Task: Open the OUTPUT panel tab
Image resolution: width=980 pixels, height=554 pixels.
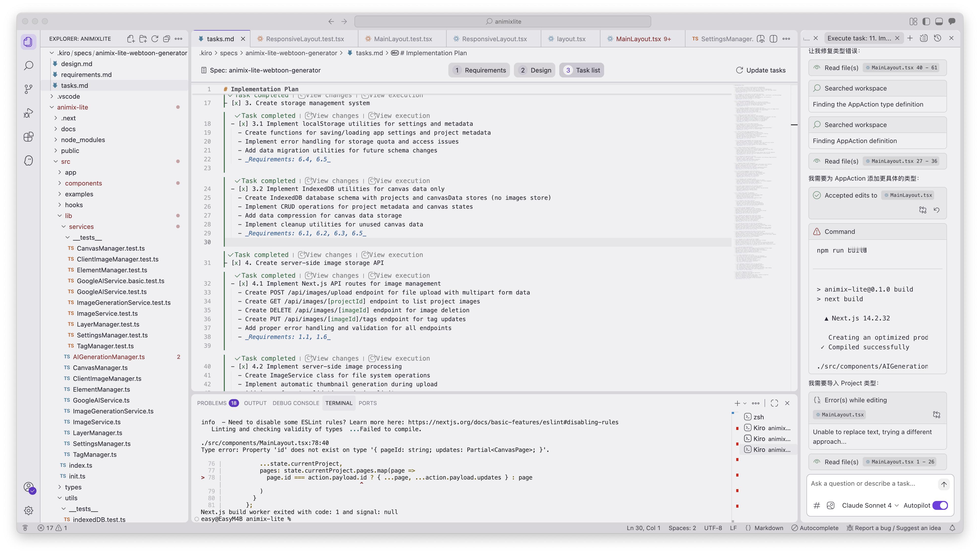Action: [255, 403]
